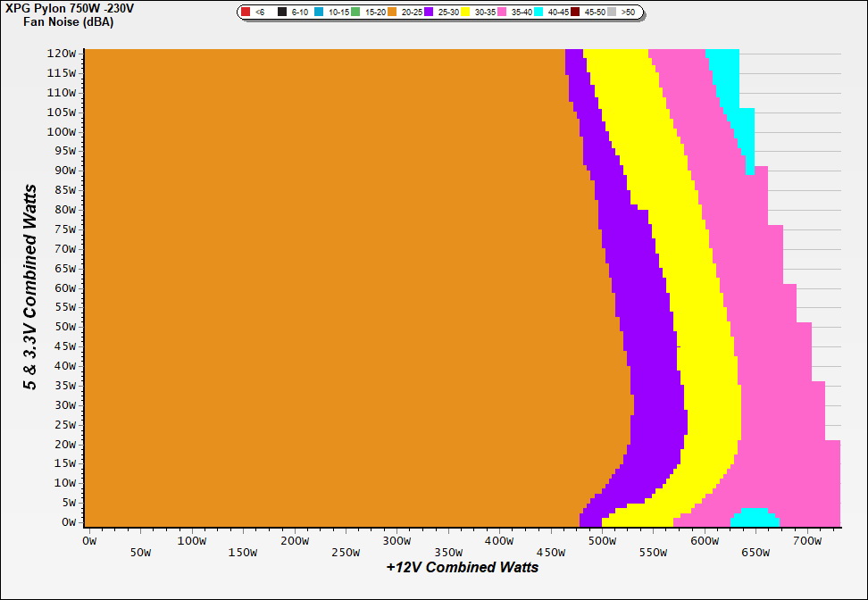868x600 pixels.
Task: Click the small cyan region at chart bottom
Action: click(755, 517)
